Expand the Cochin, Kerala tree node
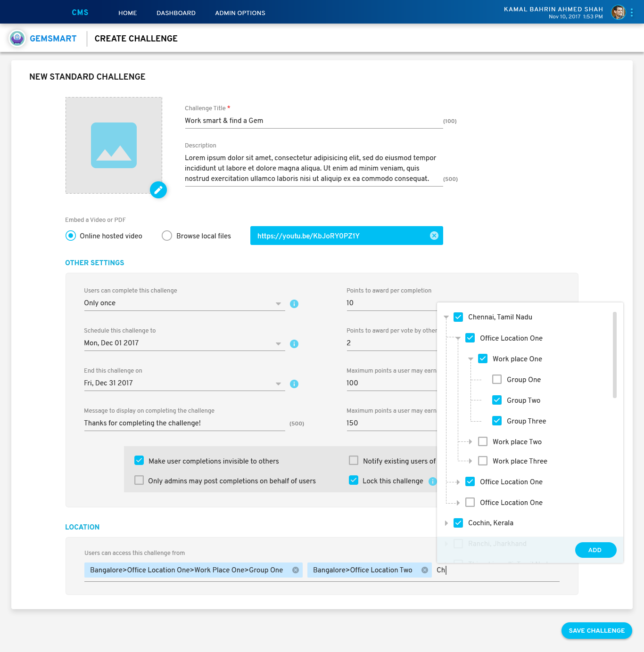644x652 pixels. (x=446, y=523)
